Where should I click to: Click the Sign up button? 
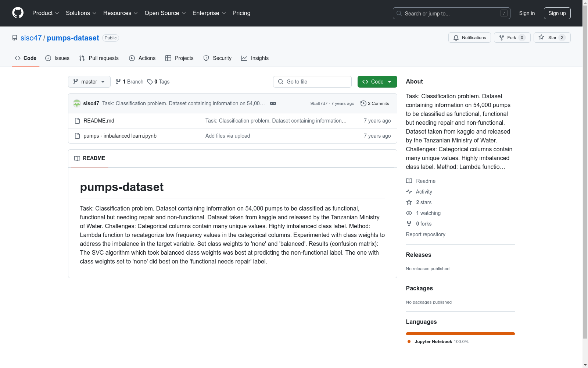[557, 13]
